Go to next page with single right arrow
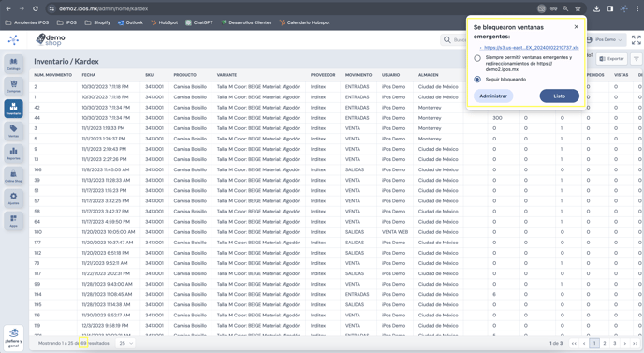644x353 pixels. [625, 343]
